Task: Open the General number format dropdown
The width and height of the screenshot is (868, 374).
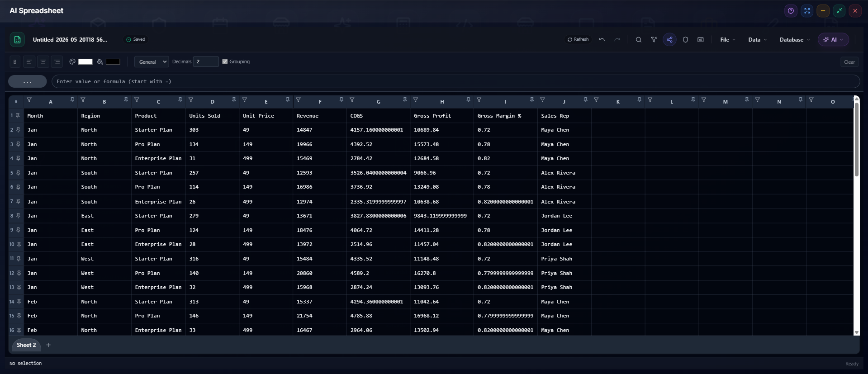Action: 152,62
